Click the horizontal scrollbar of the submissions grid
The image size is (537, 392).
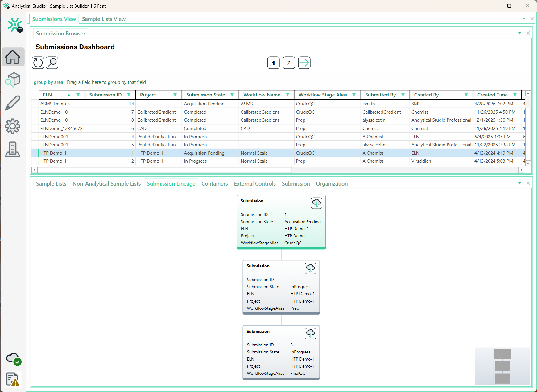[165, 170]
